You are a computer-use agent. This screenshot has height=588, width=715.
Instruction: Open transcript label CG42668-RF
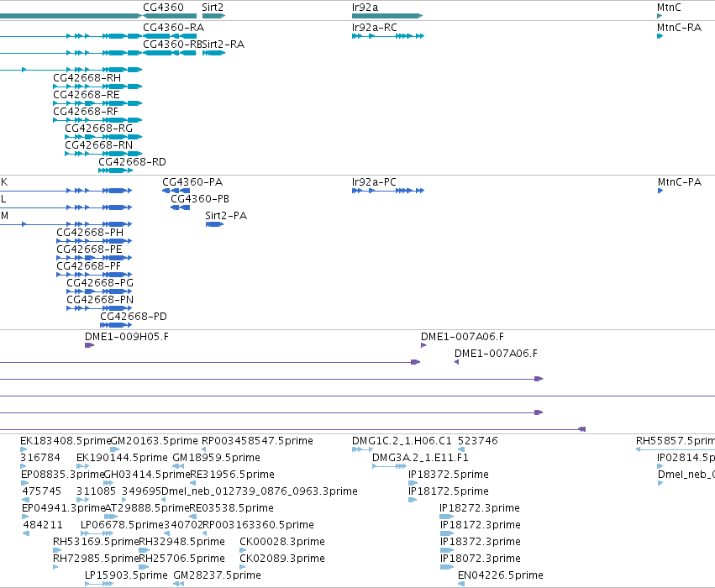(x=86, y=112)
